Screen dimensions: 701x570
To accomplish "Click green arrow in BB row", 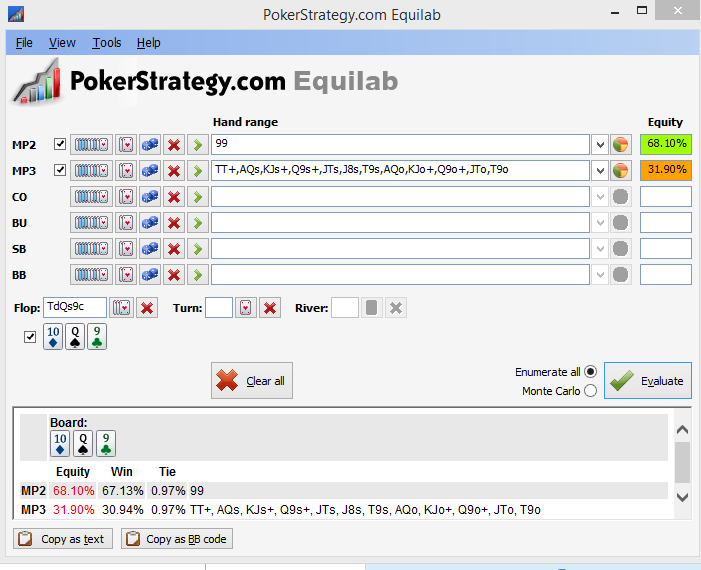I will coord(198,274).
